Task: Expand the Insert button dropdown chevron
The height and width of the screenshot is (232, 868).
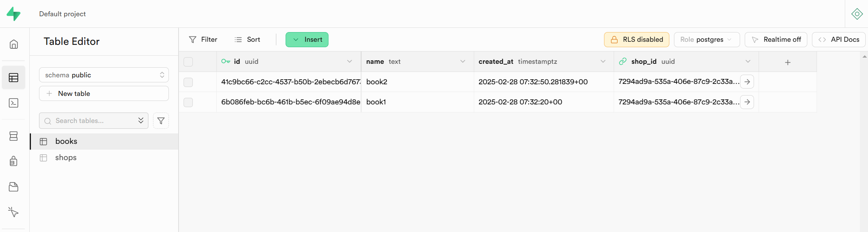Action: click(x=296, y=39)
